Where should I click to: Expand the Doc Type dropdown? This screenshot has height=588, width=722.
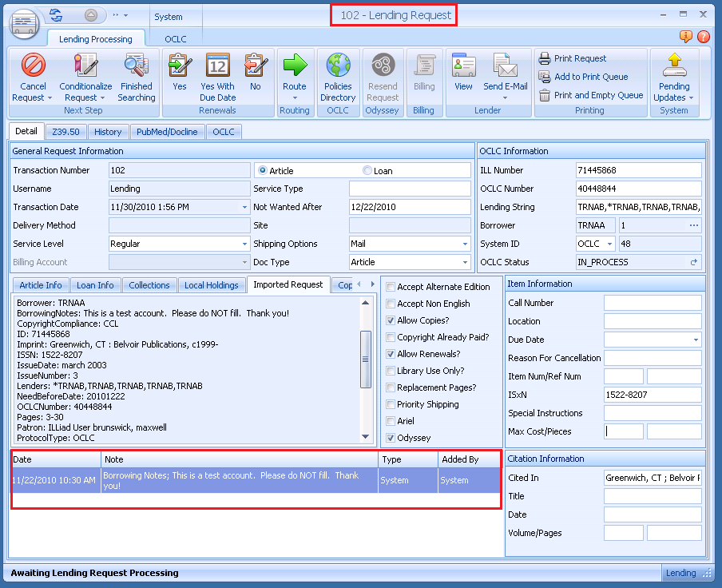coord(464,263)
